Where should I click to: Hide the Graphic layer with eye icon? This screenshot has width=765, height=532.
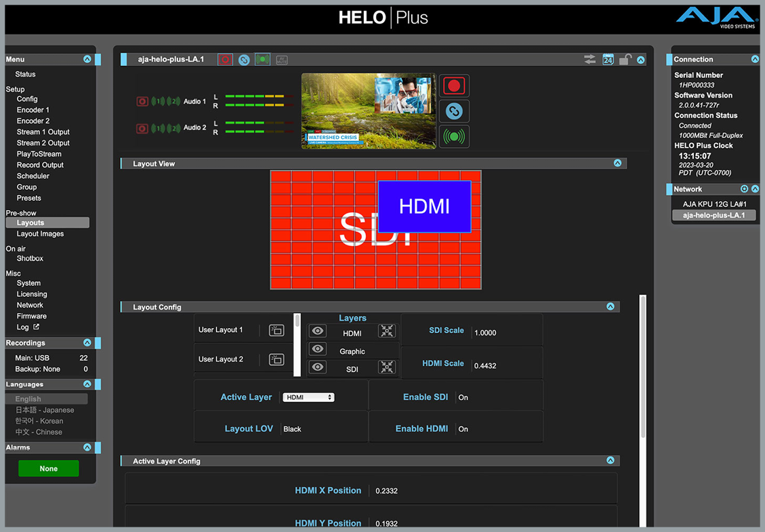tap(317, 350)
